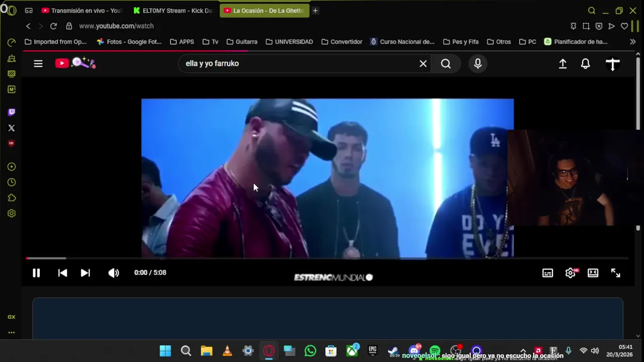This screenshot has height=362, width=644.
Task: Clear the search box with the X
Action: (x=423, y=63)
